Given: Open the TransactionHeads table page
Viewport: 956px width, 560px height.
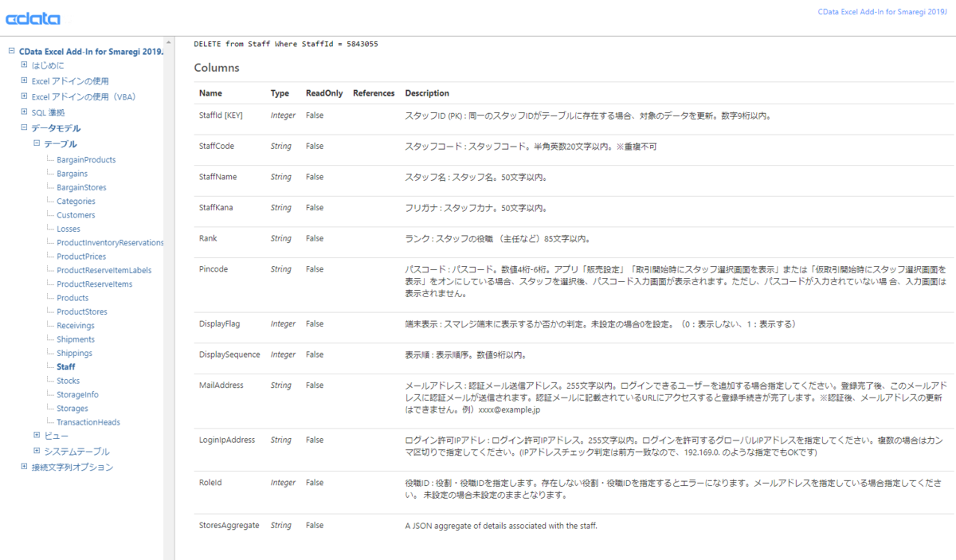Looking at the screenshot, I should 88,422.
